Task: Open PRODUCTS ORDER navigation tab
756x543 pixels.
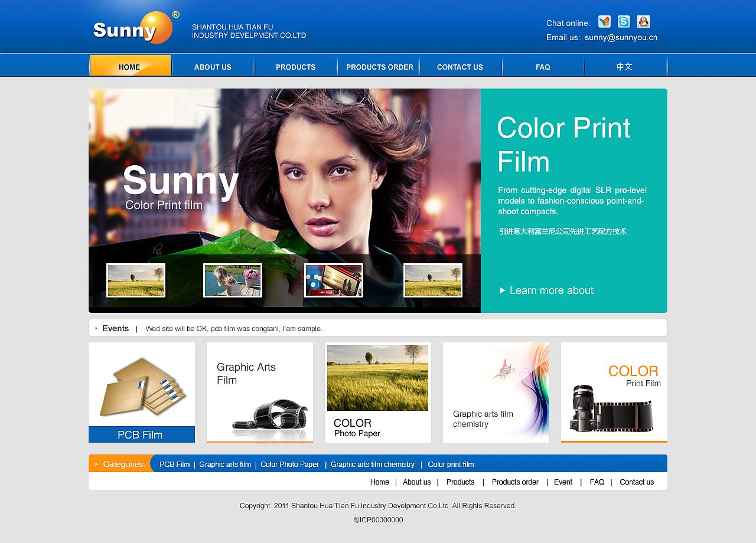Action: pos(379,67)
